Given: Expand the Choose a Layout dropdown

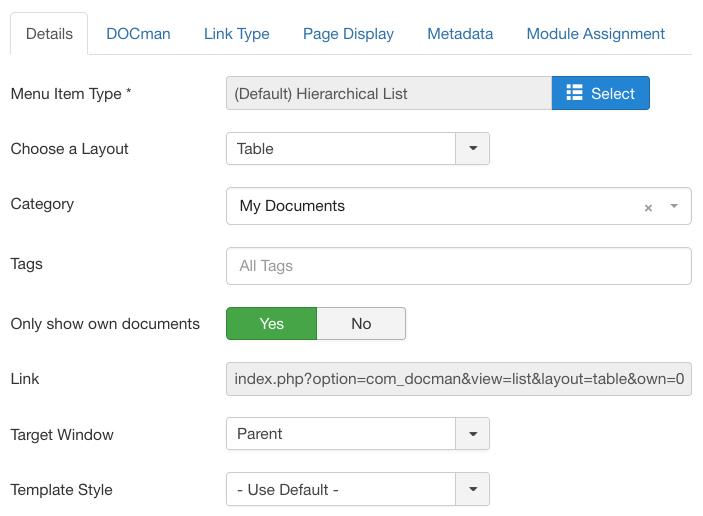Looking at the screenshot, I should [x=473, y=148].
